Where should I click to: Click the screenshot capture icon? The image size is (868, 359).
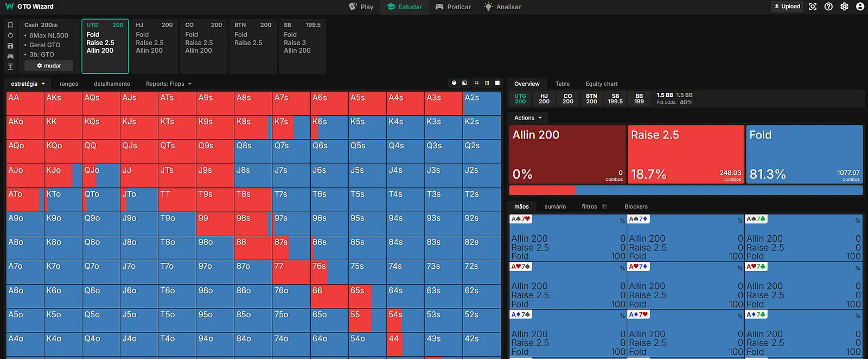tap(812, 7)
